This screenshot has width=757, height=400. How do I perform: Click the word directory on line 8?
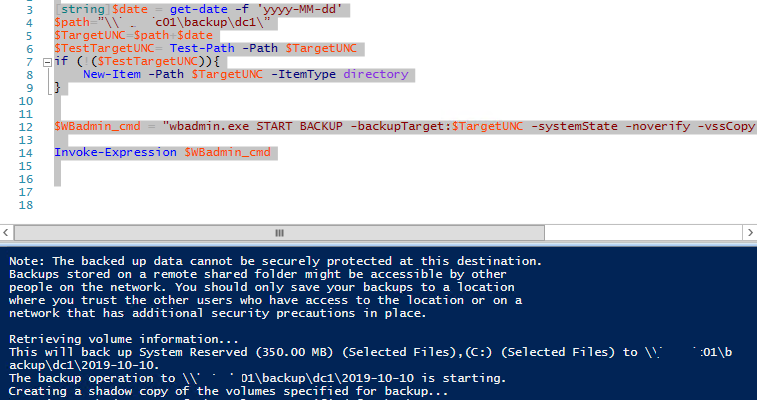tap(375, 74)
